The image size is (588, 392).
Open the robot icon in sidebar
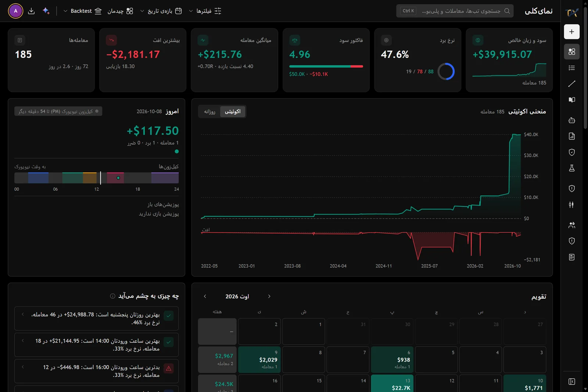[x=571, y=120]
